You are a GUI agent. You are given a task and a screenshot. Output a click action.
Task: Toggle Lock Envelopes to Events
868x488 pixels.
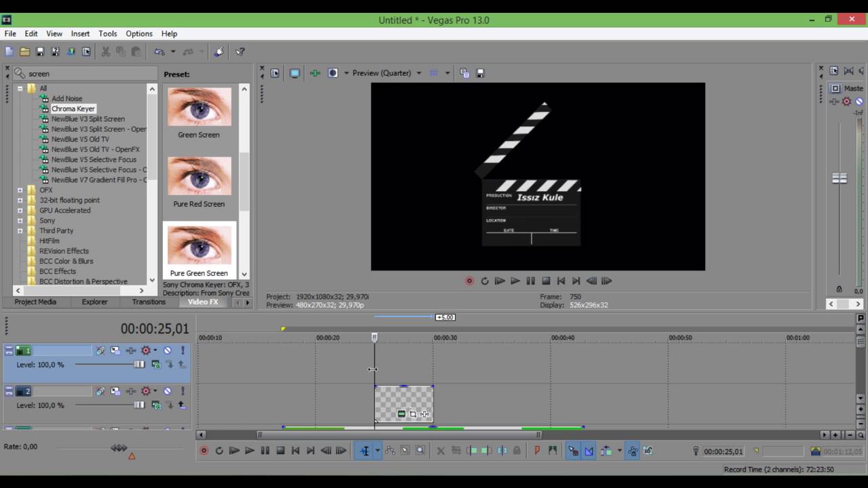point(633,451)
